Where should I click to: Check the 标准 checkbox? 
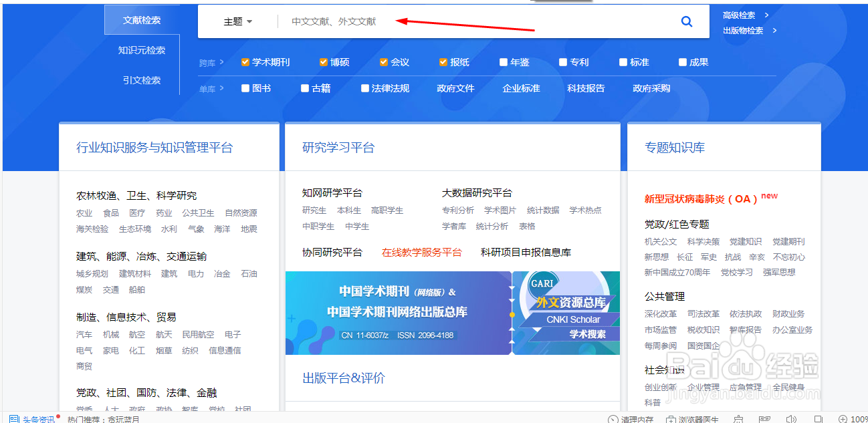623,62
